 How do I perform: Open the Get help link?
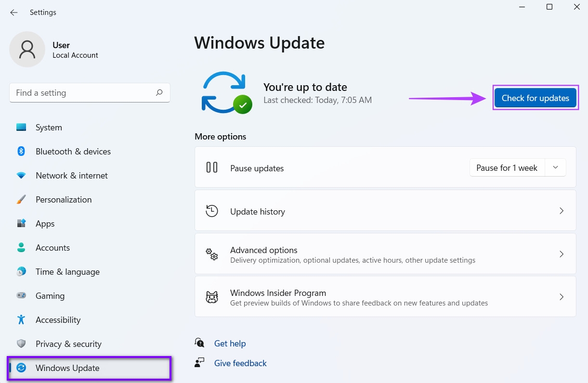(230, 344)
